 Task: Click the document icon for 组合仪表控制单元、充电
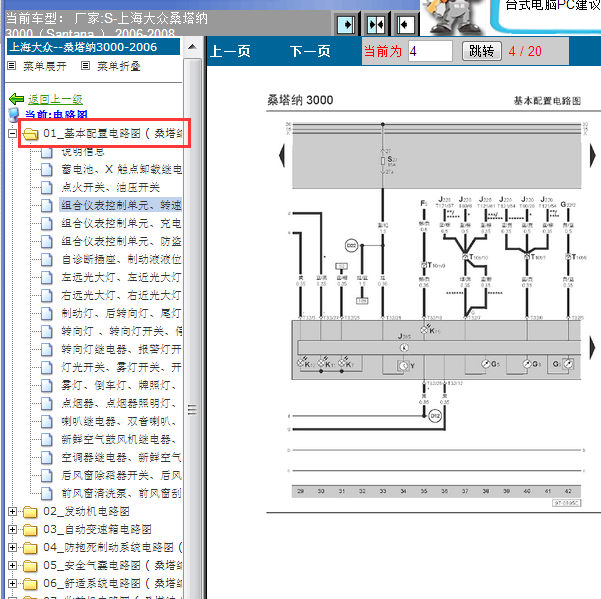click(47, 223)
